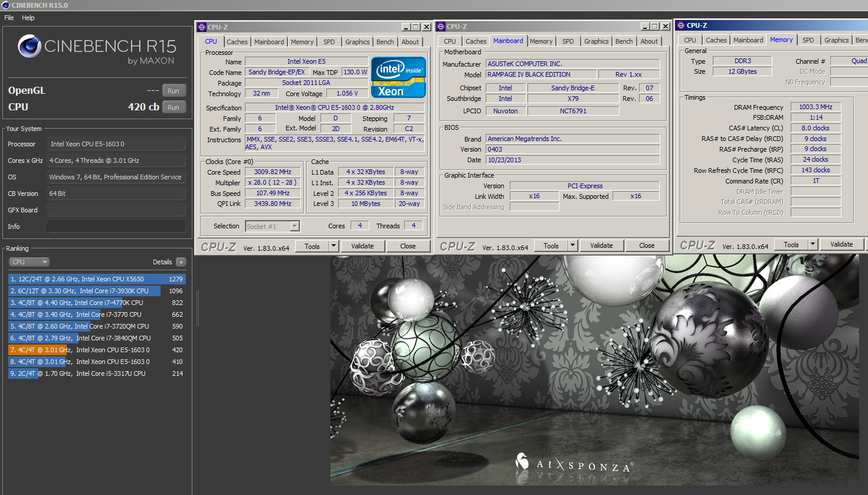Click CPU-Z icon in first window title bar
The height and width of the screenshot is (495, 868).
click(x=202, y=27)
